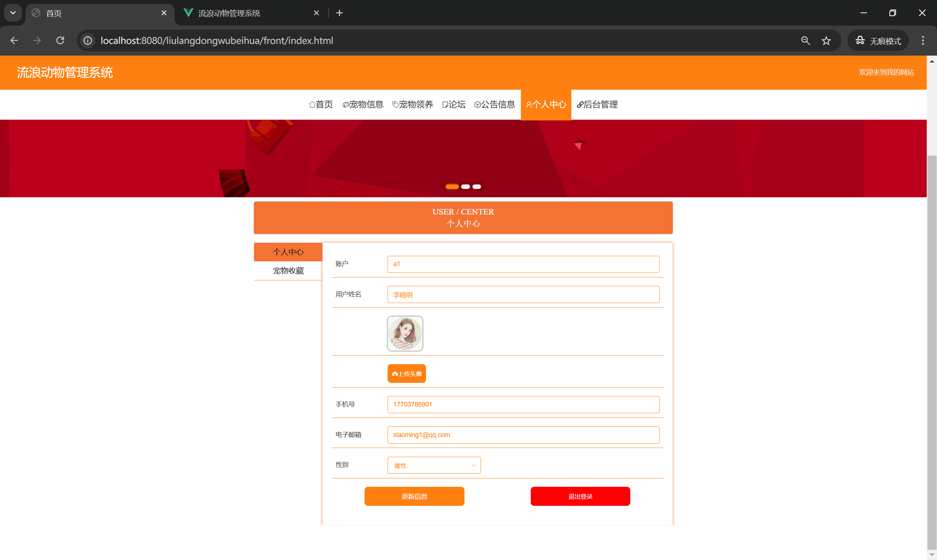Open 宠物信息 in navigation menu

point(363,105)
